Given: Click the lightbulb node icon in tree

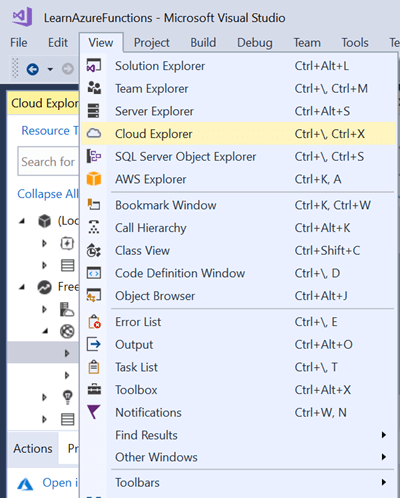Looking at the screenshot, I should [x=68, y=397].
